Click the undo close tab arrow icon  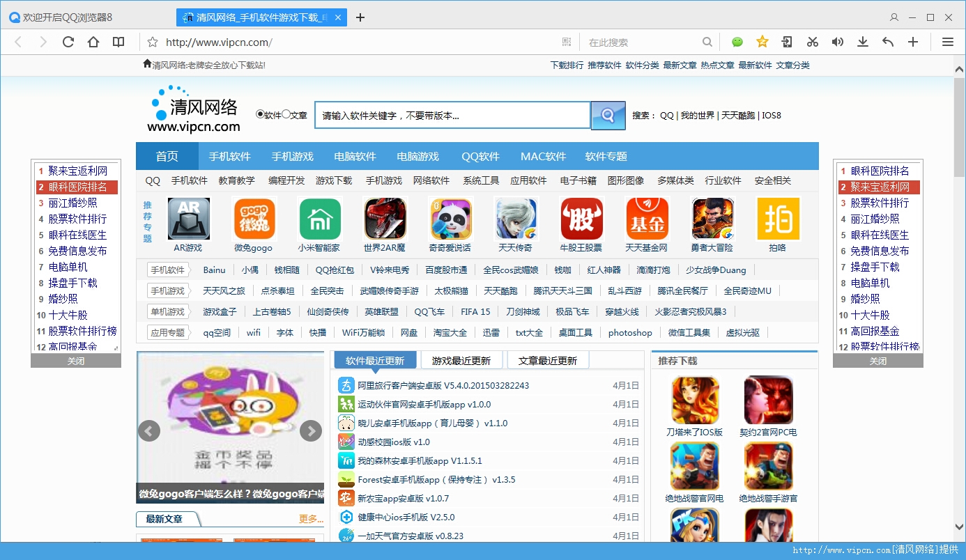point(888,42)
